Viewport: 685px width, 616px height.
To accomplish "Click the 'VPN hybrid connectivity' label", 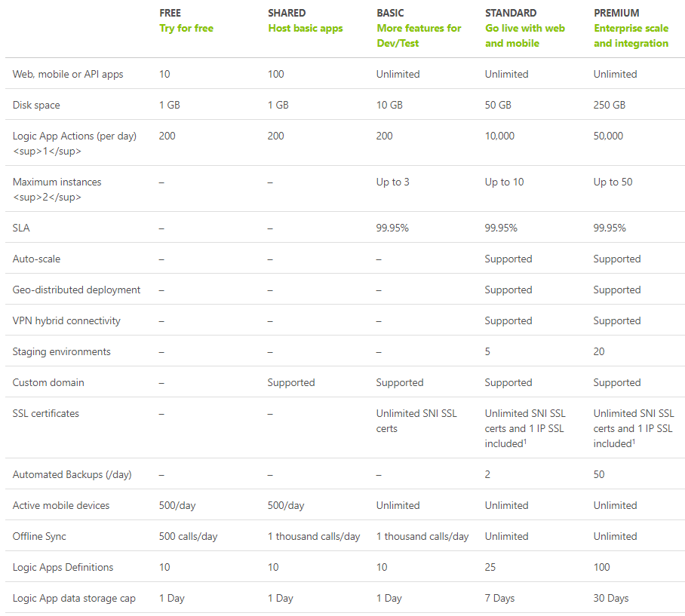I will coord(66,321).
